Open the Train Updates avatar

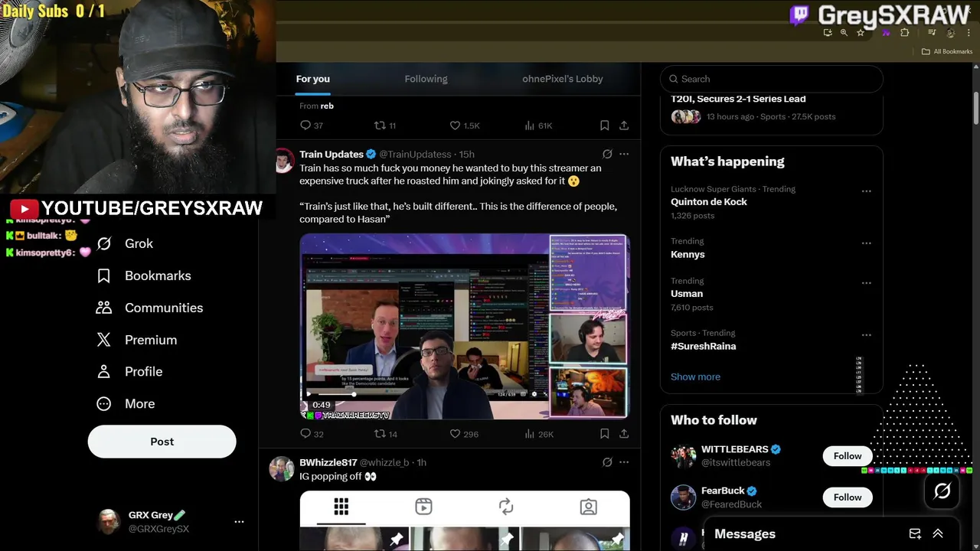point(284,161)
